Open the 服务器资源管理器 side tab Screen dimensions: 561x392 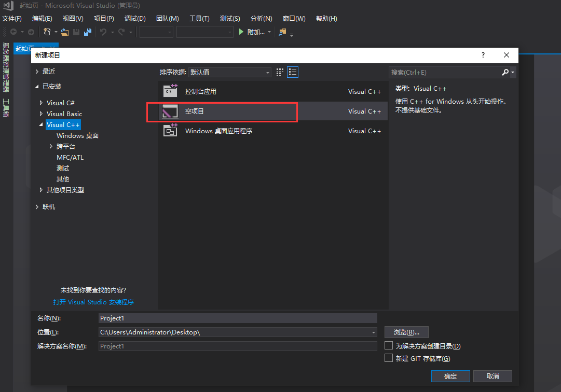pos(6,67)
